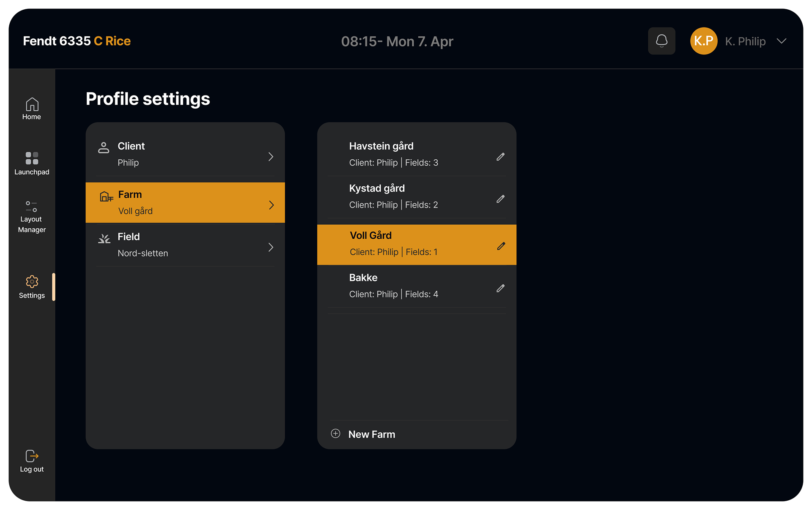Expand the Field row chevron

click(x=271, y=247)
